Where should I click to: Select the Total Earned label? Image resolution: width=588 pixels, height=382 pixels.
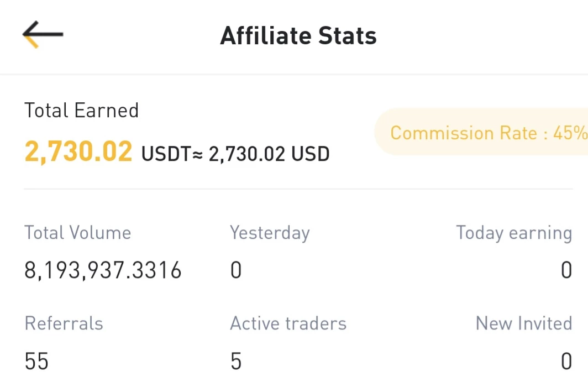coord(81,111)
